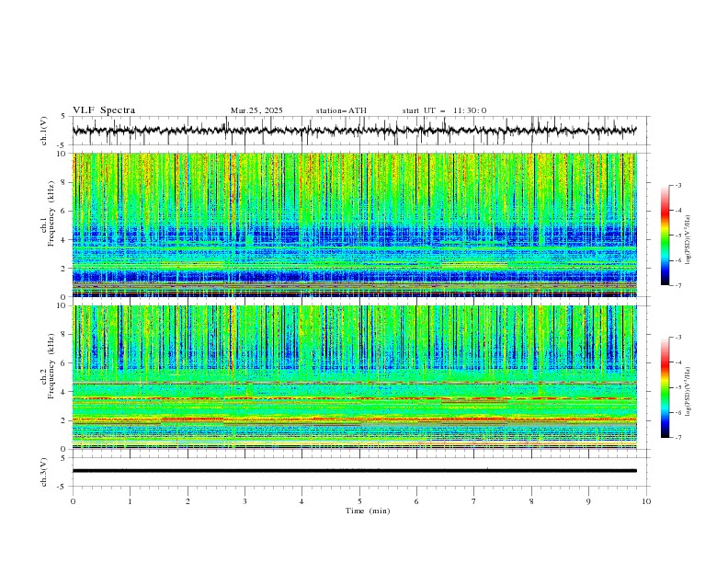Click the date 'Mar.25, 2025'
This screenshot has width=728, height=563.
pyautogui.click(x=256, y=110)
